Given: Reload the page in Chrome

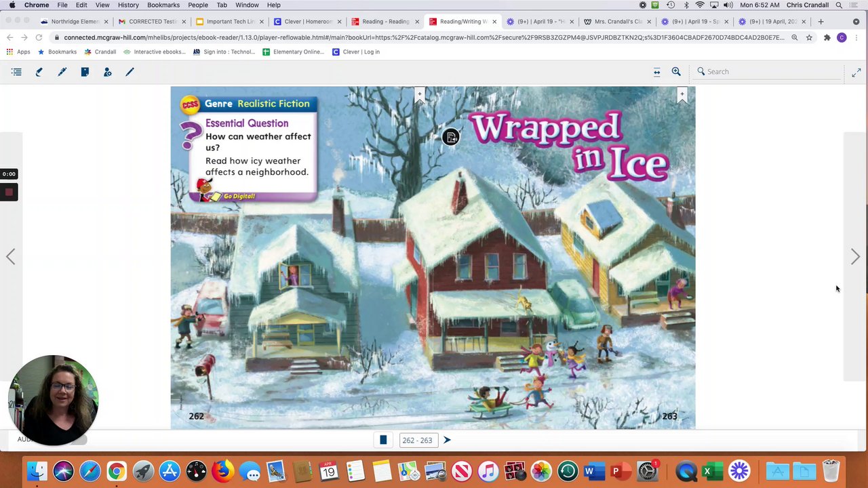Looking at the screenshot, I should tap(39, 38).
